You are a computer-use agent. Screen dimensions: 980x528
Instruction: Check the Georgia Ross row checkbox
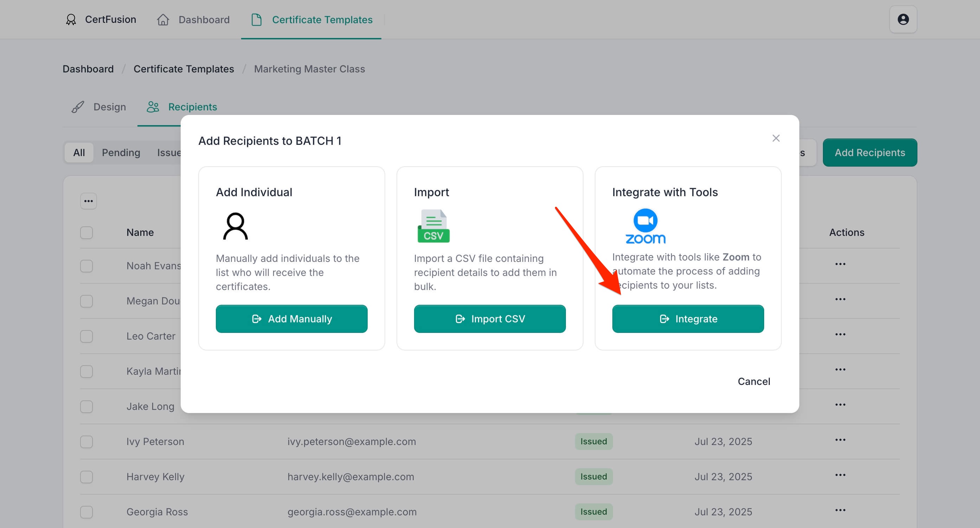click(x=86, y=512)
